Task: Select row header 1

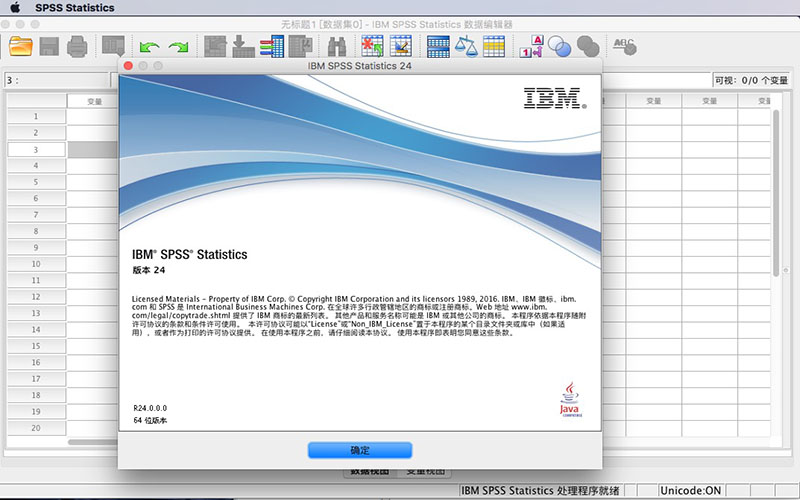Action: click(x=36, y=116)
